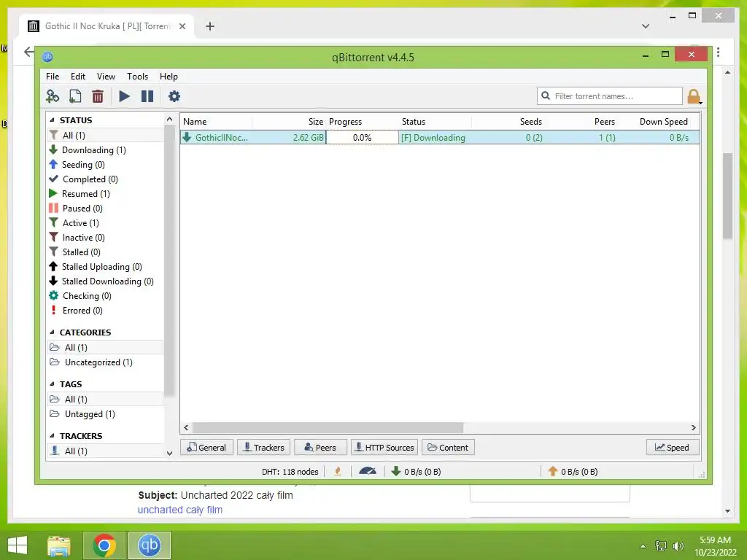Select the Errored (0) status filter

click(x=105, y=311)
